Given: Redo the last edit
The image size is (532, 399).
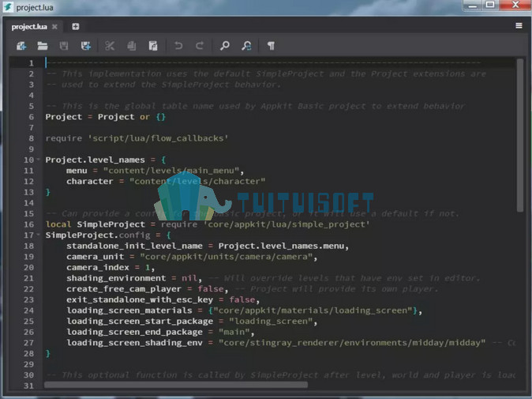Looking at the screenshot, I should 200,46.
